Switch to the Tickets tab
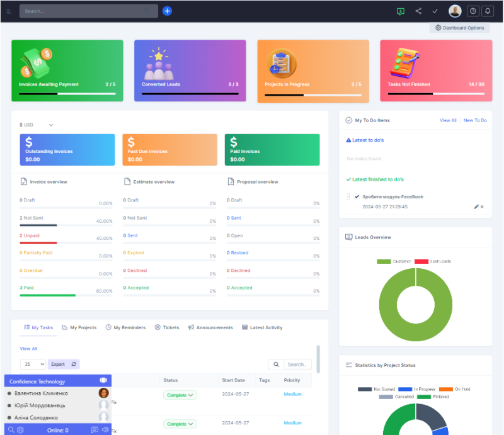504x435 pixels. (x=167, y=327)
